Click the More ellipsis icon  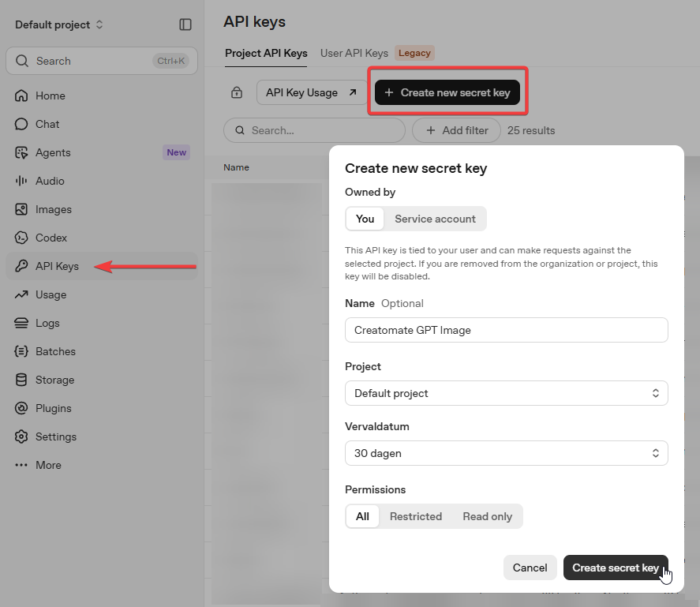click(x=21, y=465)
